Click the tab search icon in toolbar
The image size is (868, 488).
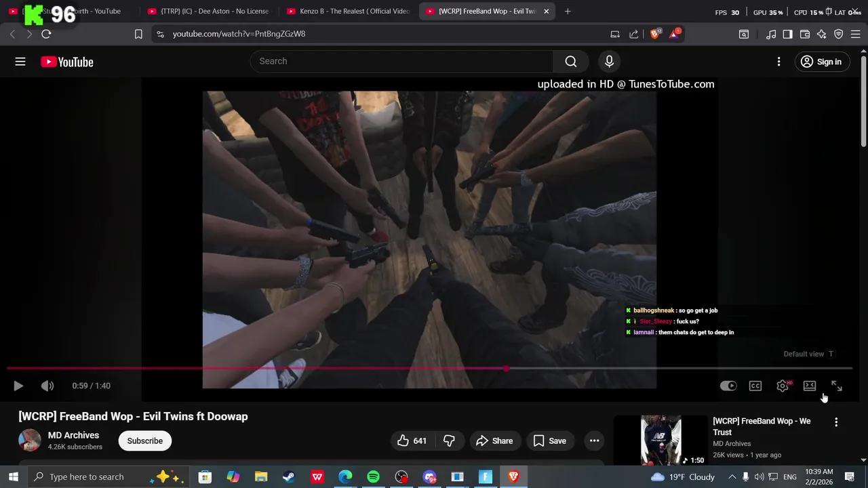point(744,34)
